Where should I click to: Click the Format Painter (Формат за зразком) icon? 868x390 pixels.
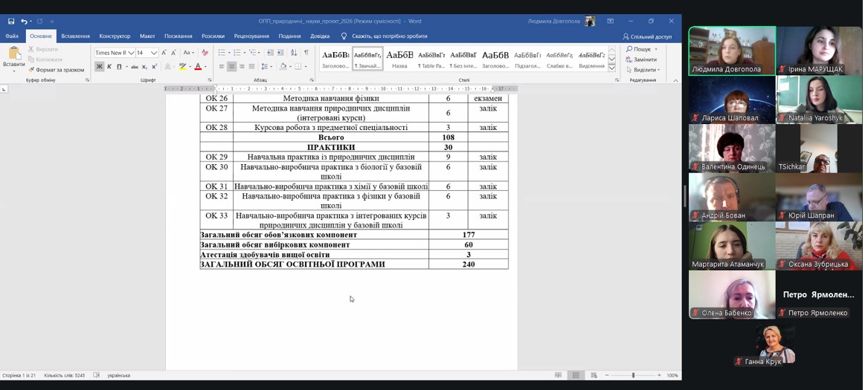tap(32, 70)
